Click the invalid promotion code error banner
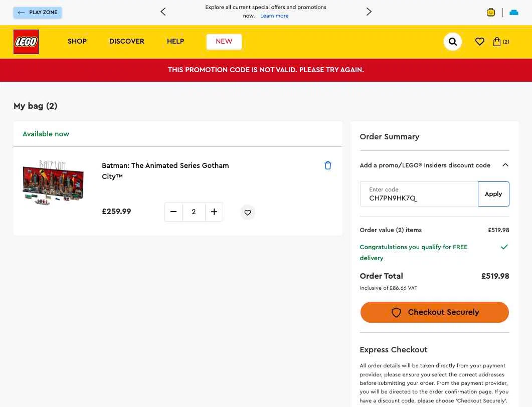 [x=266, y=70]
